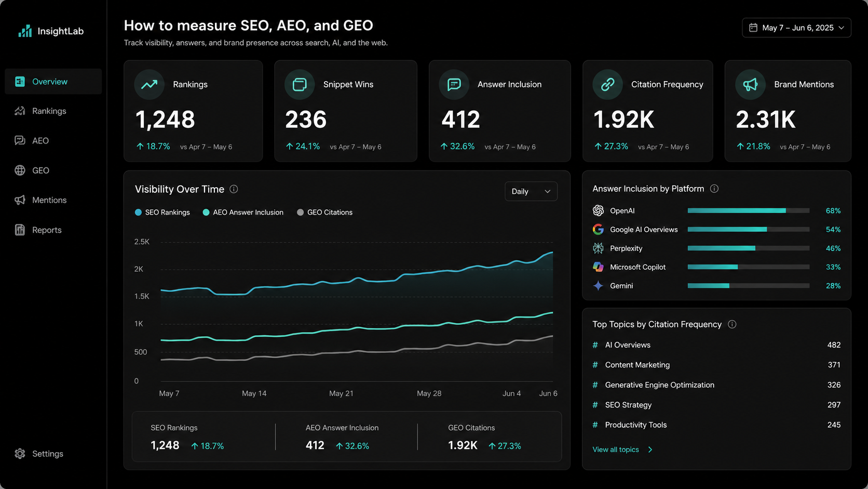The height and width of the screenshot is (489, 868).
Task: Click the Answer Inclusion message icon
Action: 454,84
